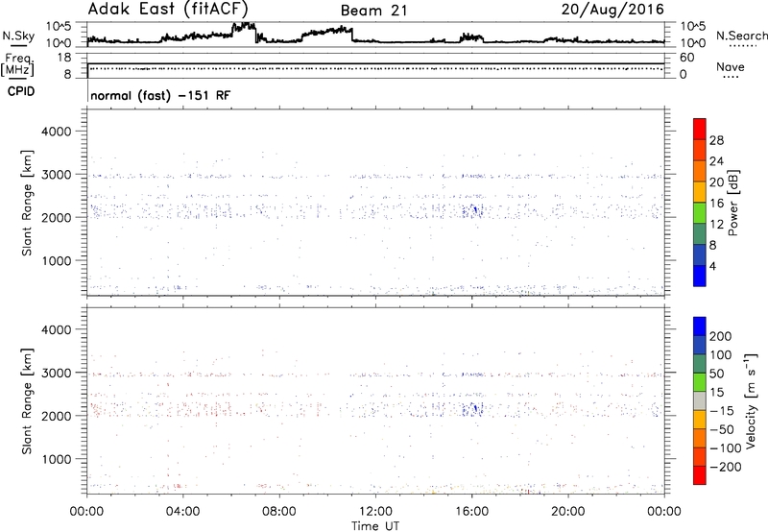Click the '28' Power colorbar label

coord(716,140)
